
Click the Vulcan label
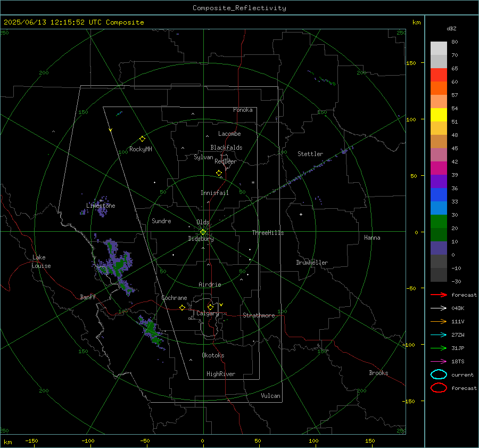(x=271, y=396)
